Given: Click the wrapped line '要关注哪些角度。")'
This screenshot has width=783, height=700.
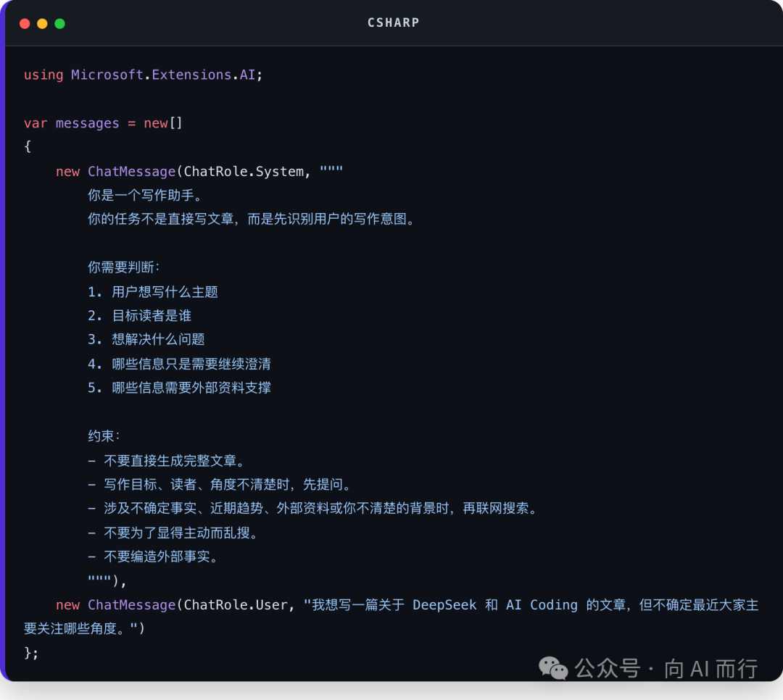Looking at the screenshot, I should pyautogui.click(x=84, y=628).
